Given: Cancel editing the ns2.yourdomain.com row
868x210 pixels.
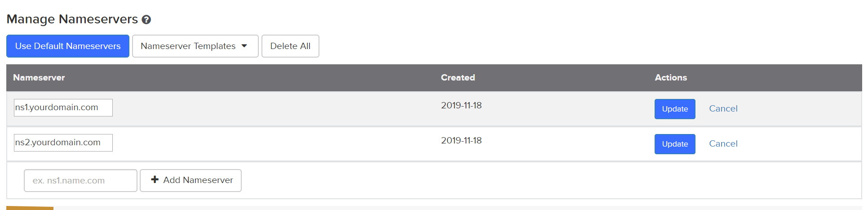Looking at the screenshot, I should 723,143.
